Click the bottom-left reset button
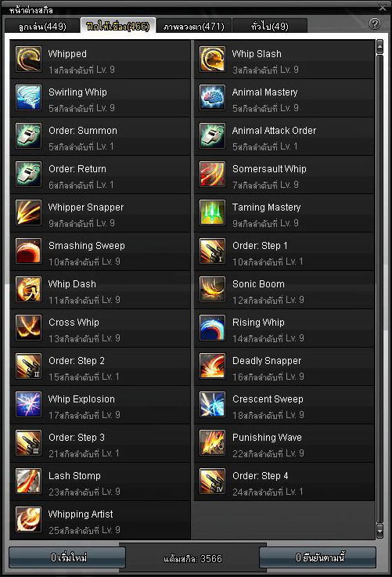392x577 pixels. click(67, 558)
